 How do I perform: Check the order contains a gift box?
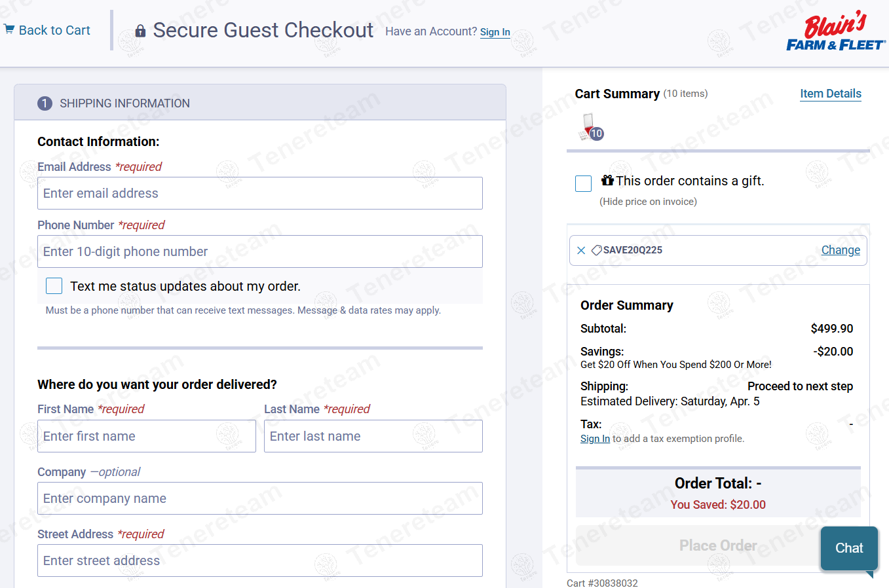(583, 183)
